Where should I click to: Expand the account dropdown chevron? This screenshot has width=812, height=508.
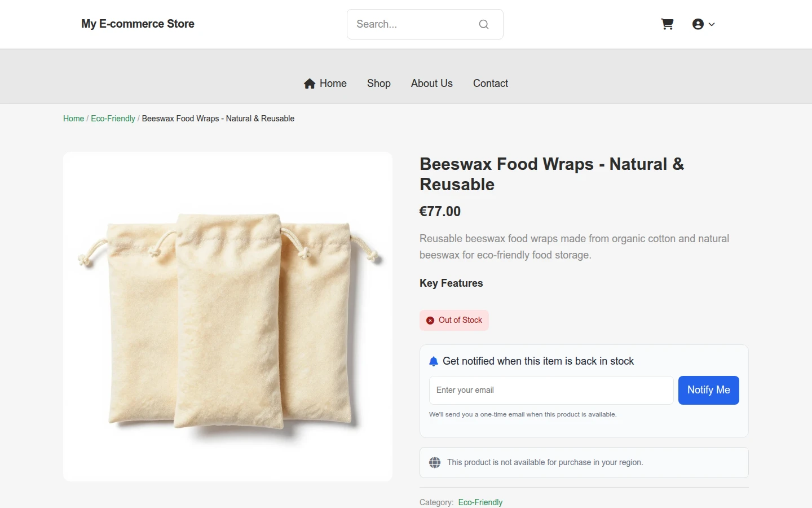(712, 24)
